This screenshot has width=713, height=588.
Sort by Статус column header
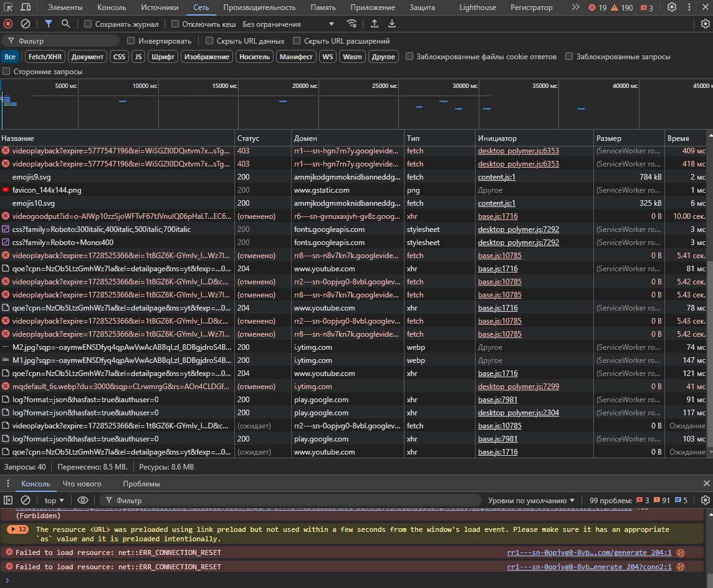[x=262, y=138]
